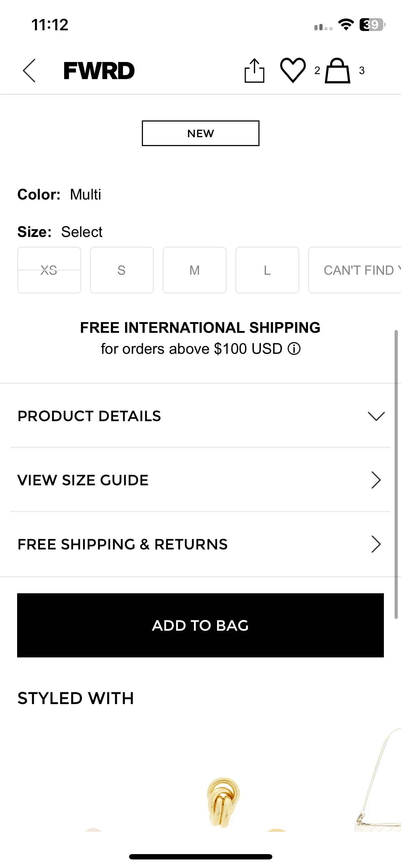
Task: Open View Size Guide arrow
Action: (x=376, y=480)
